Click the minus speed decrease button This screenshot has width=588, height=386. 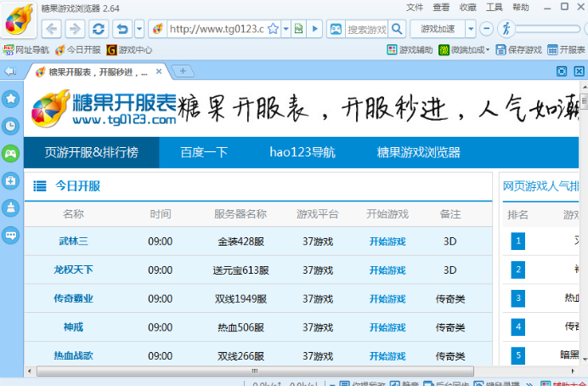click(486, 29)
